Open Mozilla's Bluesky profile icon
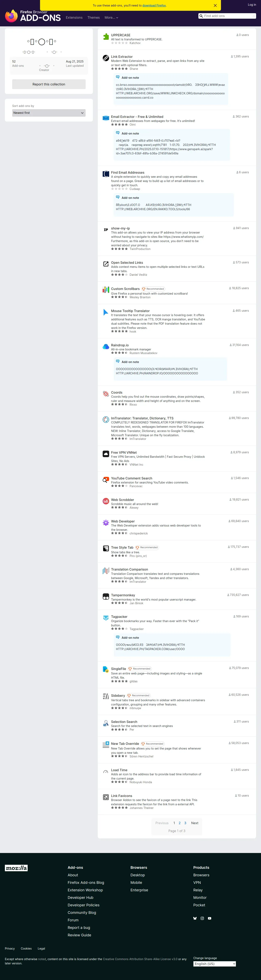The width and height of the screenshot is (261, 980). click(195, 918)
